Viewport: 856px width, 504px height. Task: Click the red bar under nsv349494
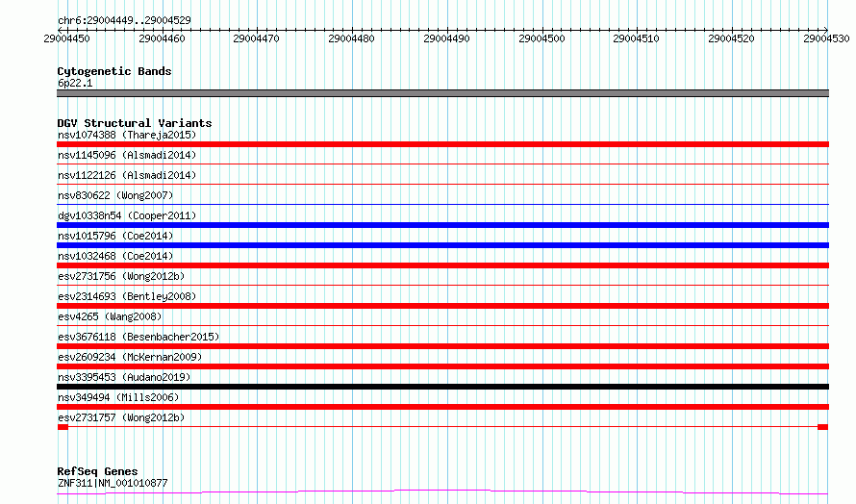(442, 407)
